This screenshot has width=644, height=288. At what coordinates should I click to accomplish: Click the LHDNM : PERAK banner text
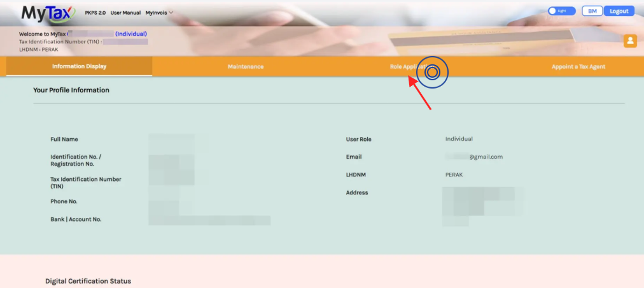[x=39, y=49]
